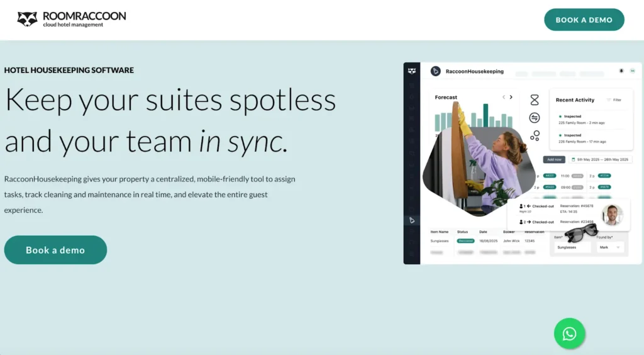Image resolution: width=644 pixels, height=355 pixels.
Task: Click 'cloud hotel management' tagline
Action: coord(73,25)
